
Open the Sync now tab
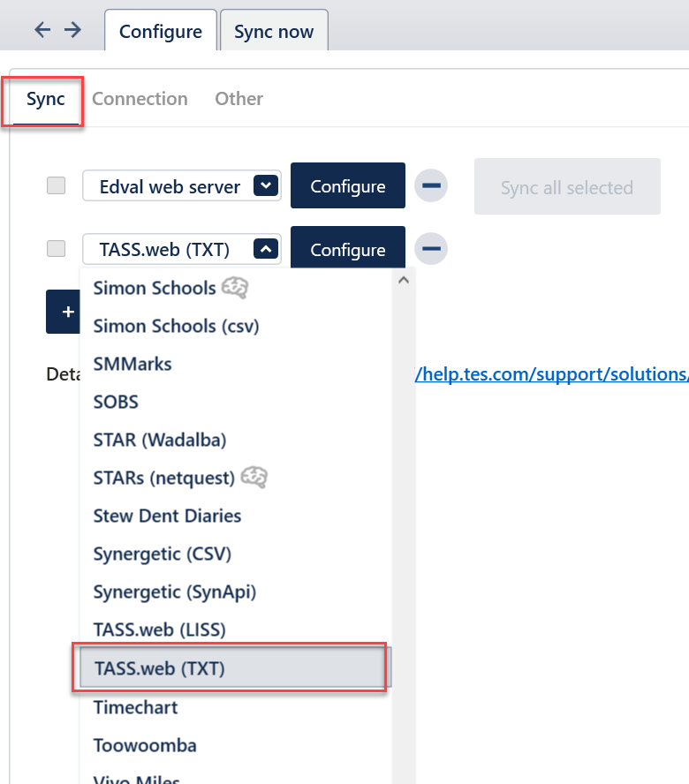[x=274, y=32]
